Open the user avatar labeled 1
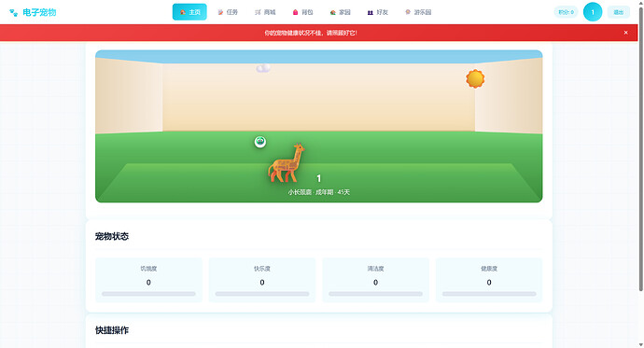Screen dimensions: 644x348 pos(593,12)
